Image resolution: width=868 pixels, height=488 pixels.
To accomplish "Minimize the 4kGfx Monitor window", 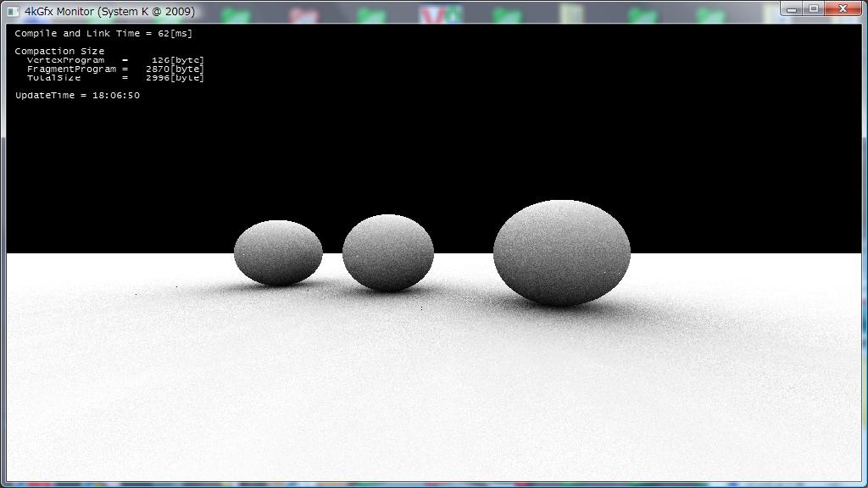I will point(792,9).
